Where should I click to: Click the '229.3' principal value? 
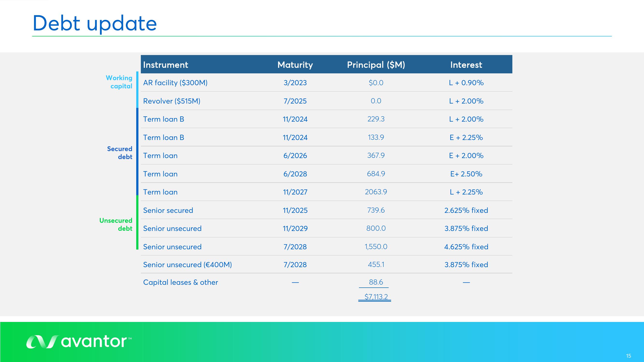[376, 119]
